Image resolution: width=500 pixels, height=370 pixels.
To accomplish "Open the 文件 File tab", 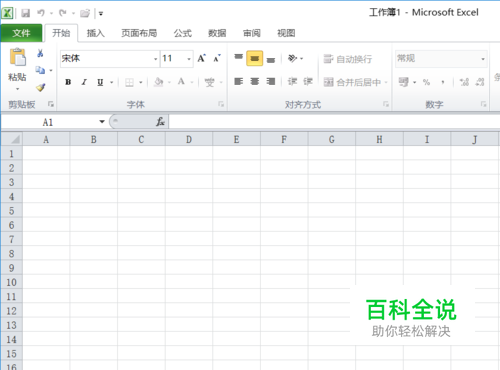I will coord(21,33).
